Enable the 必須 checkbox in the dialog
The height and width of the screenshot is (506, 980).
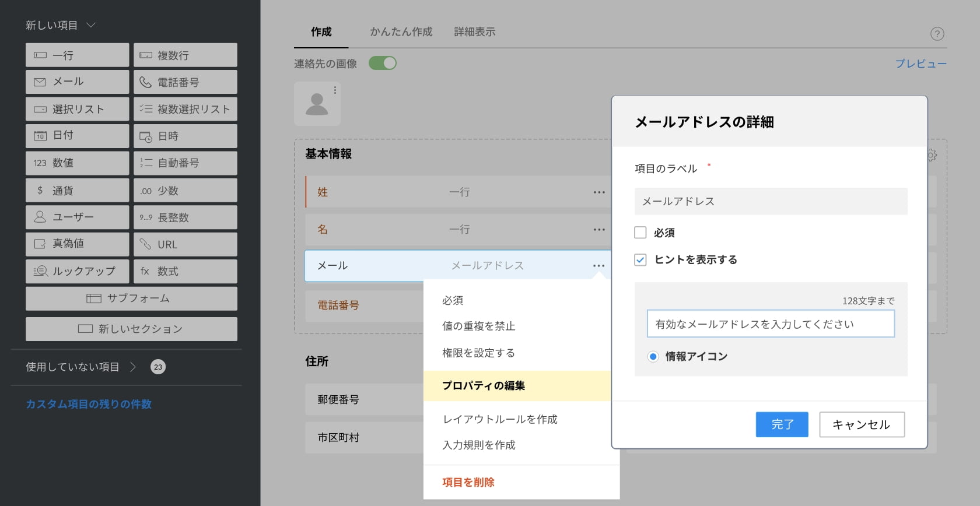[640, 233]
